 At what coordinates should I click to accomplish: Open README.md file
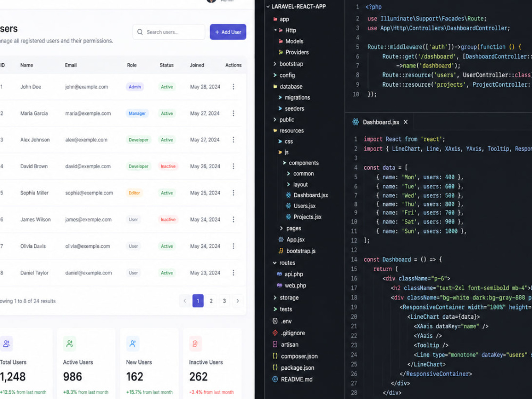(x=293, y=379)
